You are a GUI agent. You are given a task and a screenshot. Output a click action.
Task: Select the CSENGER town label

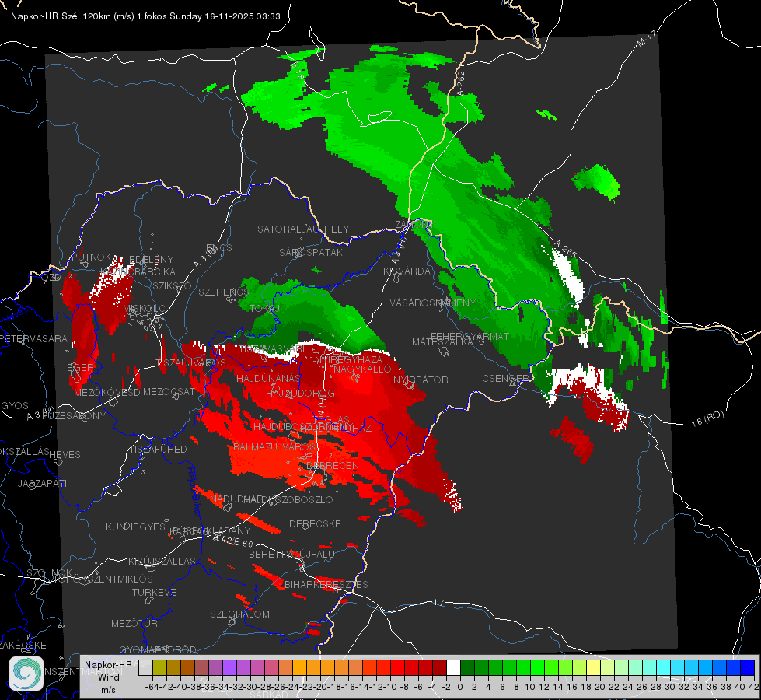click(506, 379)
